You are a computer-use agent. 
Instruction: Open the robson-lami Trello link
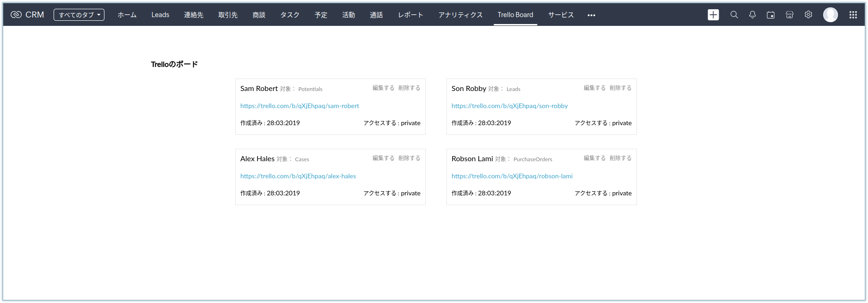click(512, 176)
